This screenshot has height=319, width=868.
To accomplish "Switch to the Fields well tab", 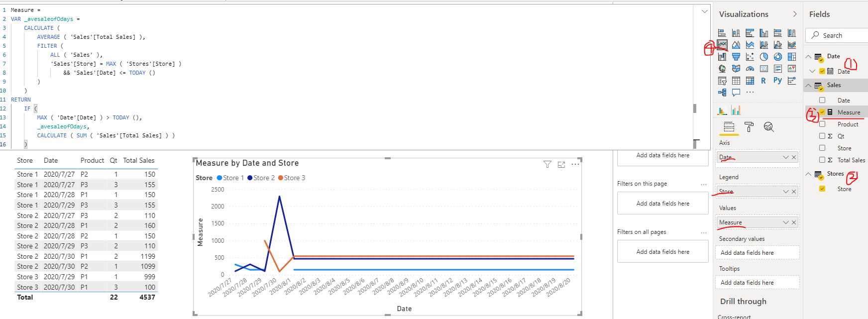I will point(729,127).
